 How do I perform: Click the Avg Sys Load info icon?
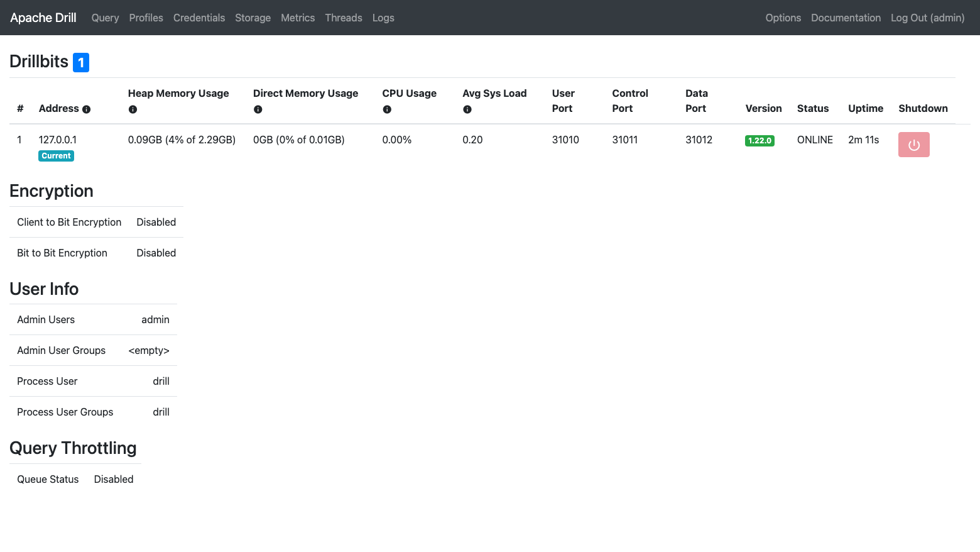(467, 109)
